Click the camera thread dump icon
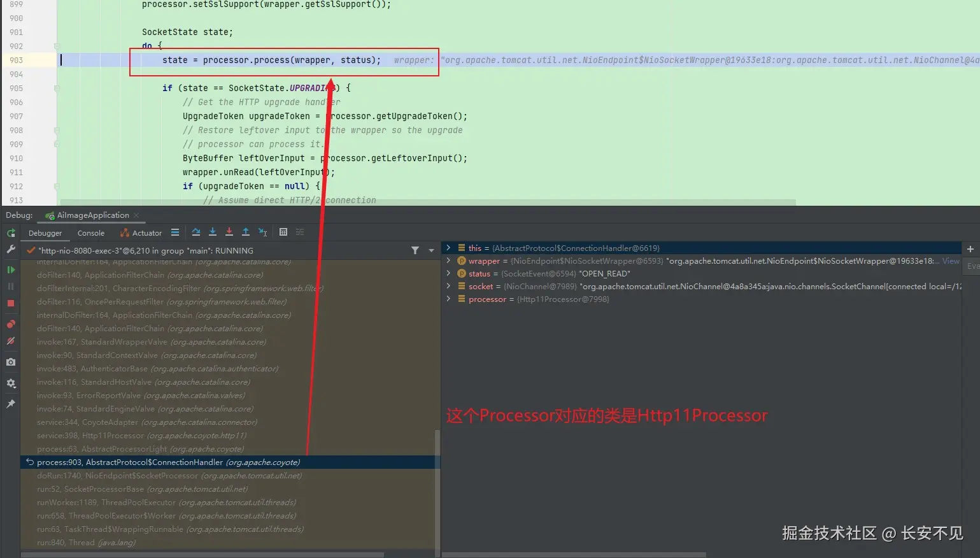Image resolution: width=980 pixels, height=558 pixels. coord(11,362)
